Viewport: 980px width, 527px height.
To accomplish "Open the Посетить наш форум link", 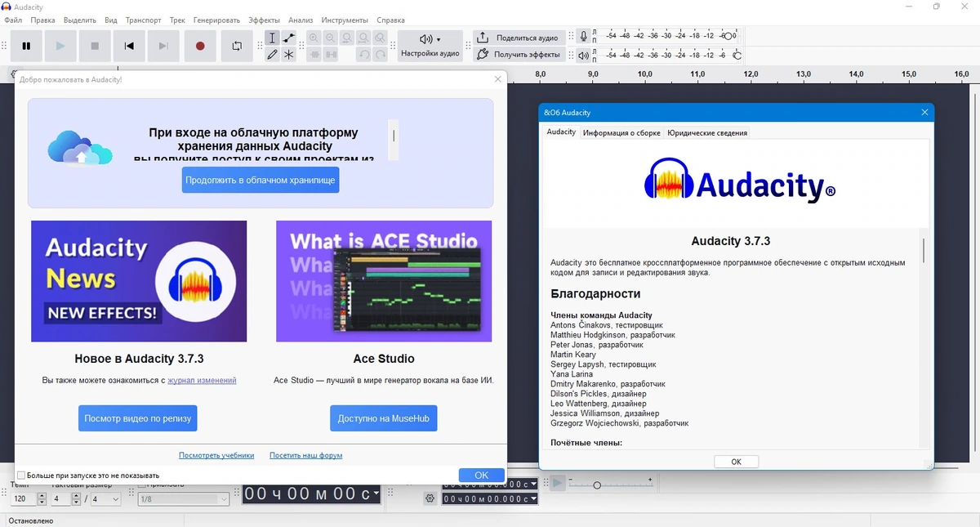I will [305, 455].
